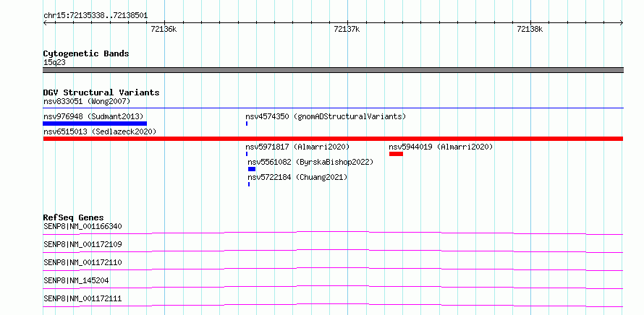Select transcript SENP8|NM_145204 label

(76, 280)
